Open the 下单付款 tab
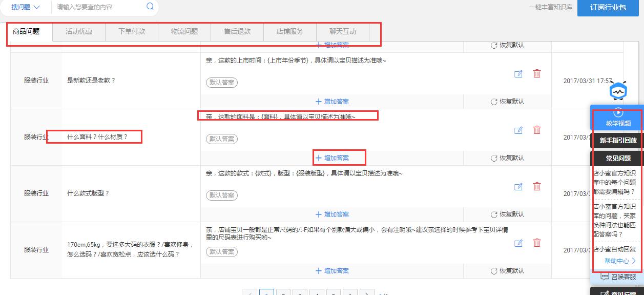644x295 pixels. [x=132, y=32]
